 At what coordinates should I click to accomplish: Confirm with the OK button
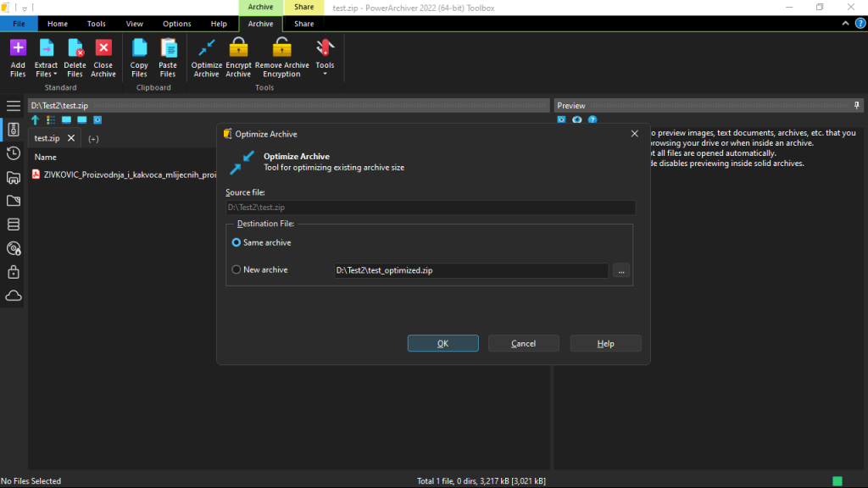pyautogui.click(x=442, y=344)
